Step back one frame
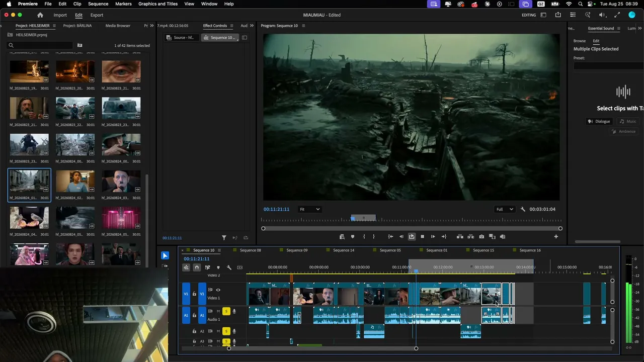This screenshot has width=644, height=362. pyautogui.click(x=401, y=236)
